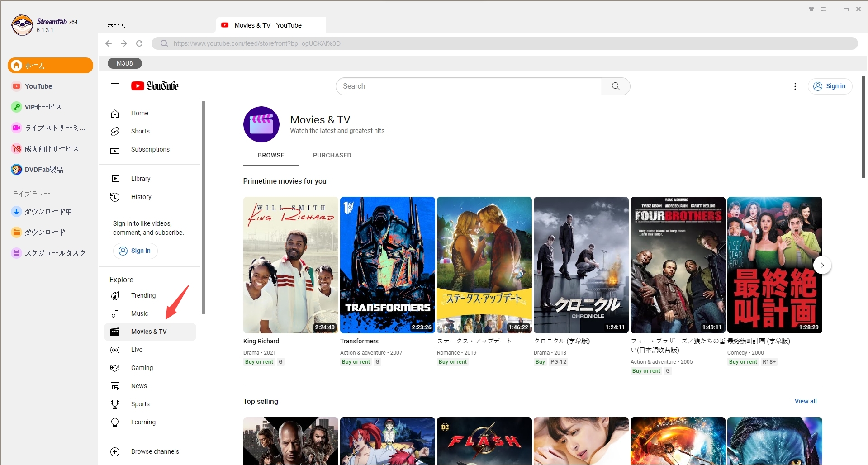Open Library in YouTube sidebar
Image resolution: width=868 pixels, height=465 pixels.
click(150, 179)
